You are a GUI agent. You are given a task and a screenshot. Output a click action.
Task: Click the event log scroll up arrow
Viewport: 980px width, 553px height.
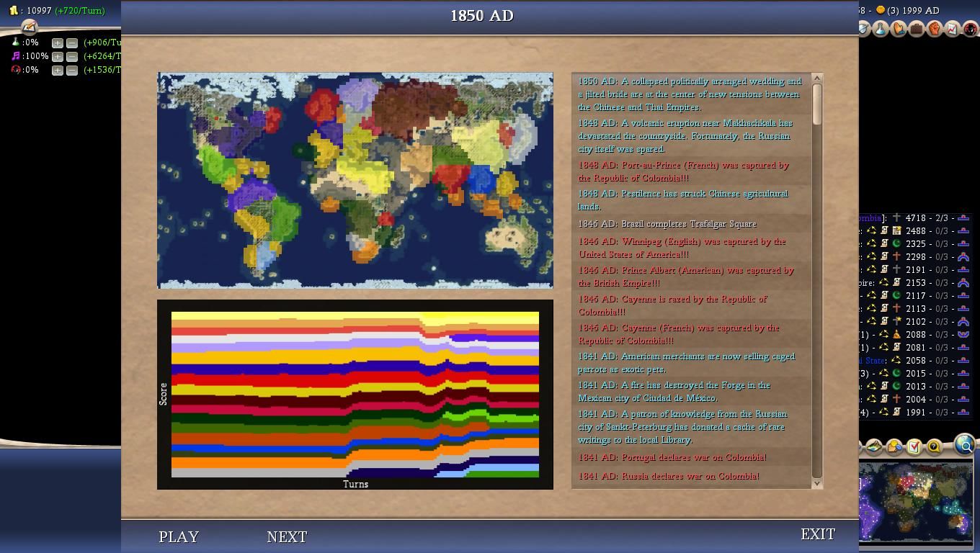(x=817, y=78)
